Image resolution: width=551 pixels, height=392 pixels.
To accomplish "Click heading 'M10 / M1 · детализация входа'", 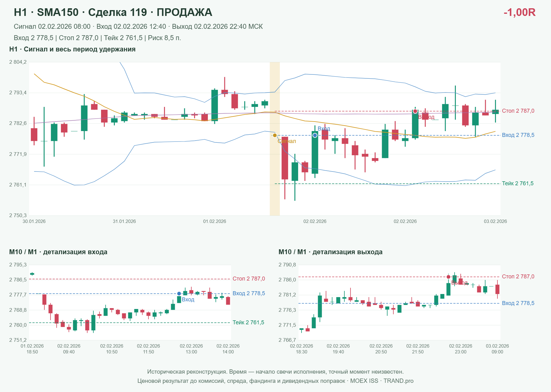I will tap(58, 252).
